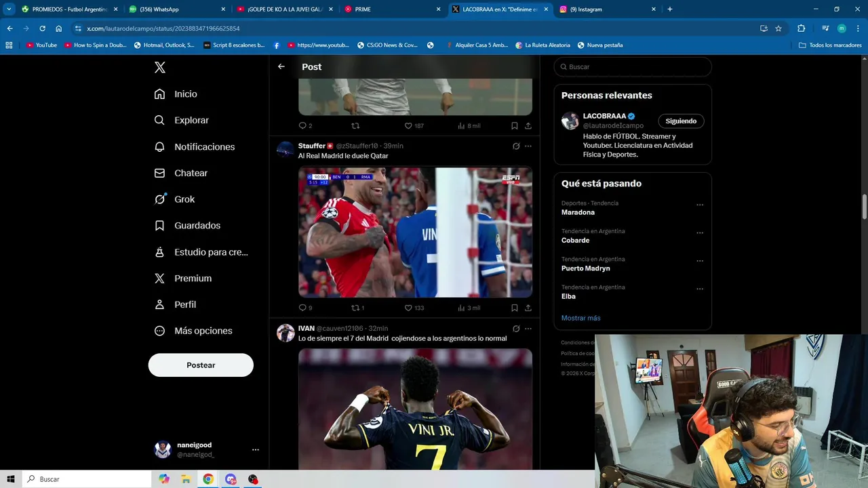
Task: Open Chrome extensions puzzle icon
Action: 801,28
